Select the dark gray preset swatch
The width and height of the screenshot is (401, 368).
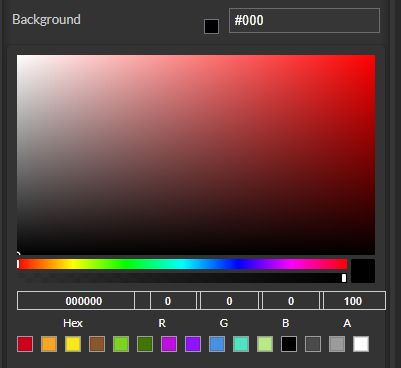(313, 344)
